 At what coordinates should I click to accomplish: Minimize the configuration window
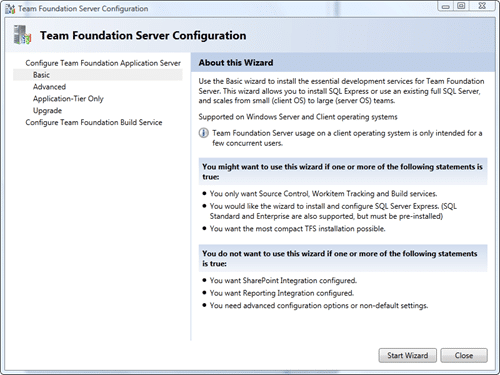click(446, 6)
